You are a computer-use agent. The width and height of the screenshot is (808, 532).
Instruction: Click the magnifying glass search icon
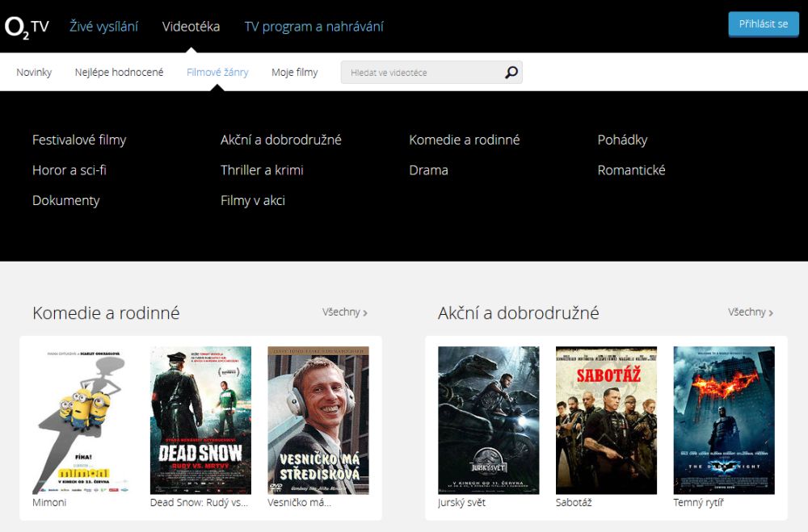coord(511,73)
